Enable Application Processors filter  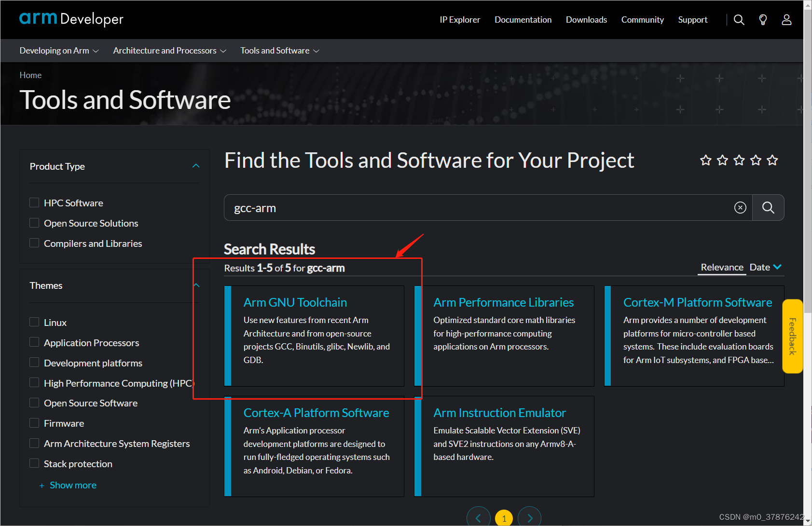(x=34, y=342)
